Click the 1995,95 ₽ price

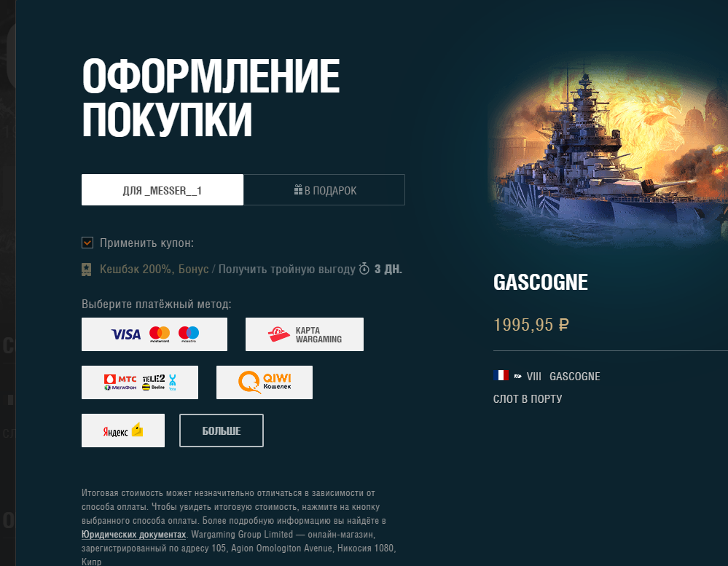(531, 325)
